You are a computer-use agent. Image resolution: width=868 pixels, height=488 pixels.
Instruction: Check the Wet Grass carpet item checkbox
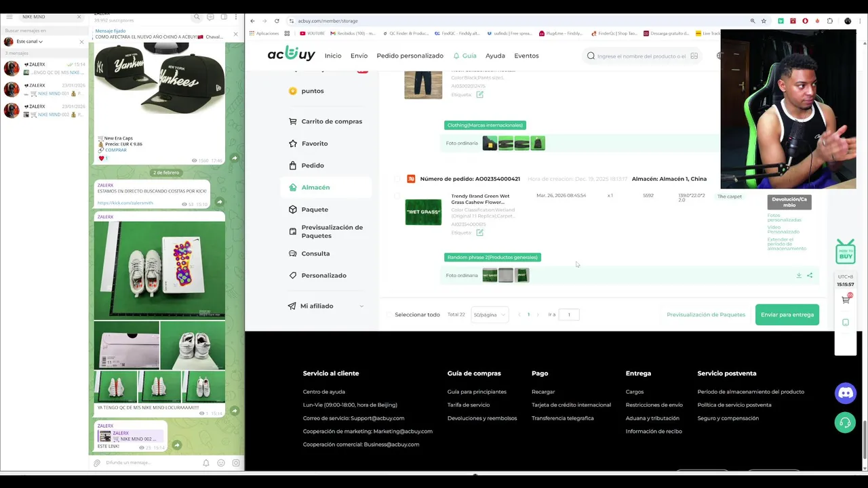coord(397,197)
